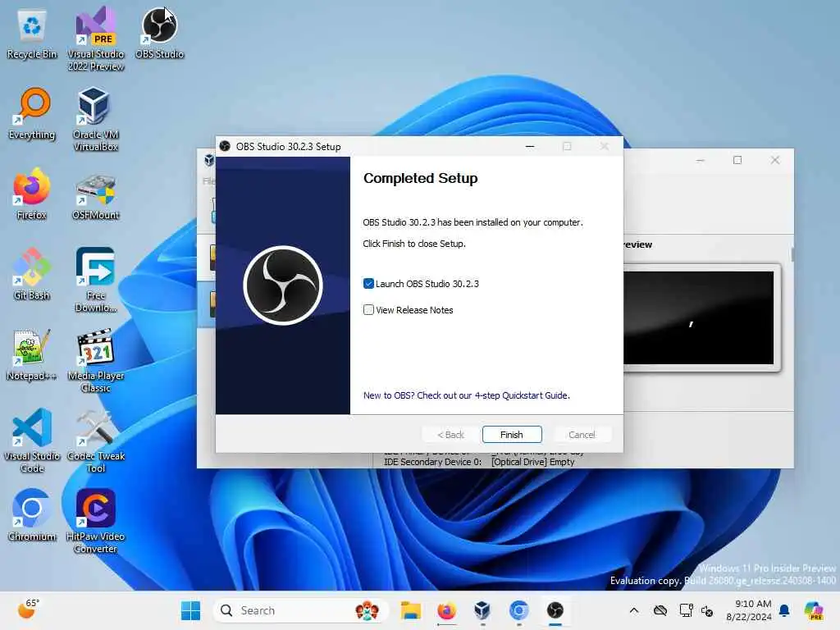Select OBS Studio taskbar icon
Viewport: 840px width, 630px height.
coord(555,610)
